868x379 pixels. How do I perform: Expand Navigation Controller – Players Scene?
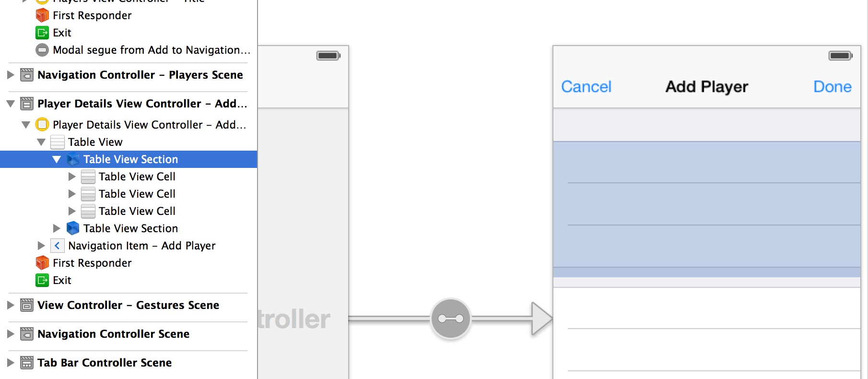pos(11,75)
